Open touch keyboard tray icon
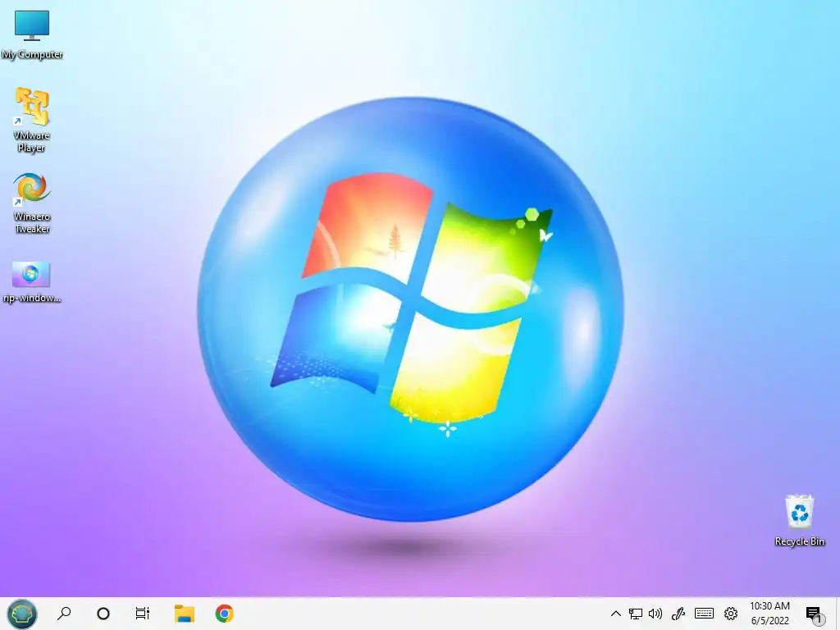 tap(704, 614)
